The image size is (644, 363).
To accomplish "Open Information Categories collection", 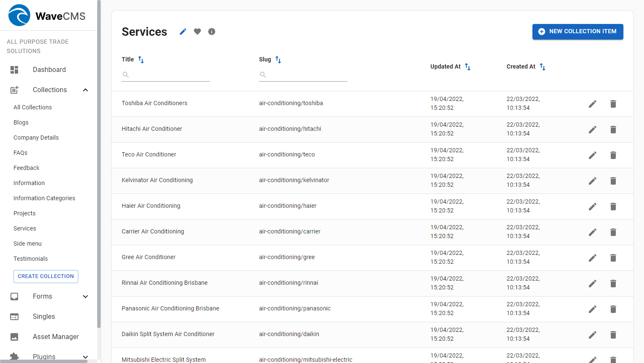I will (44, 198).
